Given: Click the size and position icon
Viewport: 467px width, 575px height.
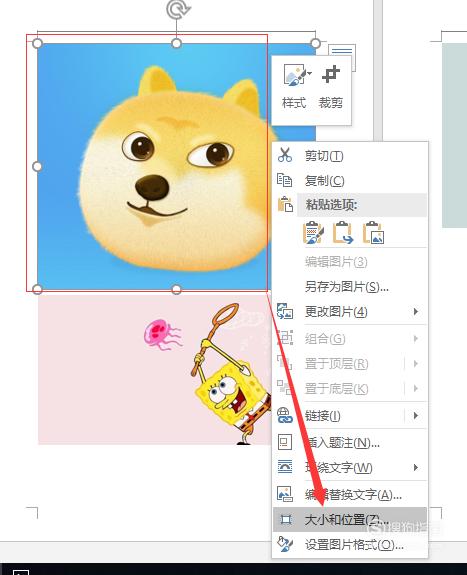Looking at the screenshot, I should 285,519.
